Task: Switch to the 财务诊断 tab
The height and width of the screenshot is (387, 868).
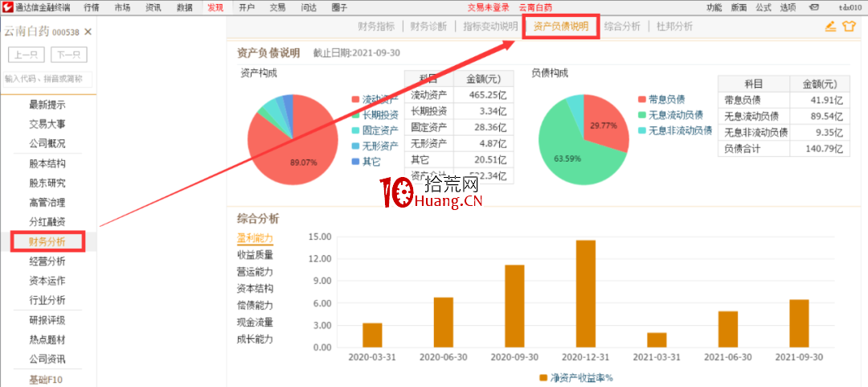Action: tap(428, 27)
